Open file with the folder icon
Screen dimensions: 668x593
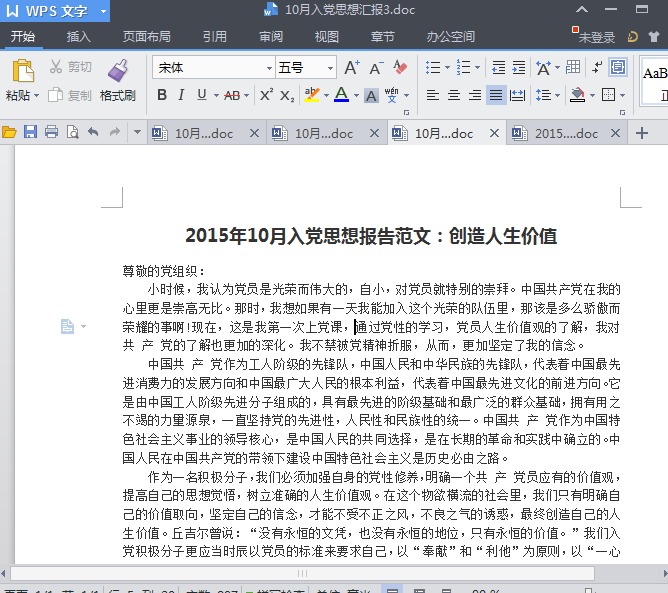(x=9, y=132)
